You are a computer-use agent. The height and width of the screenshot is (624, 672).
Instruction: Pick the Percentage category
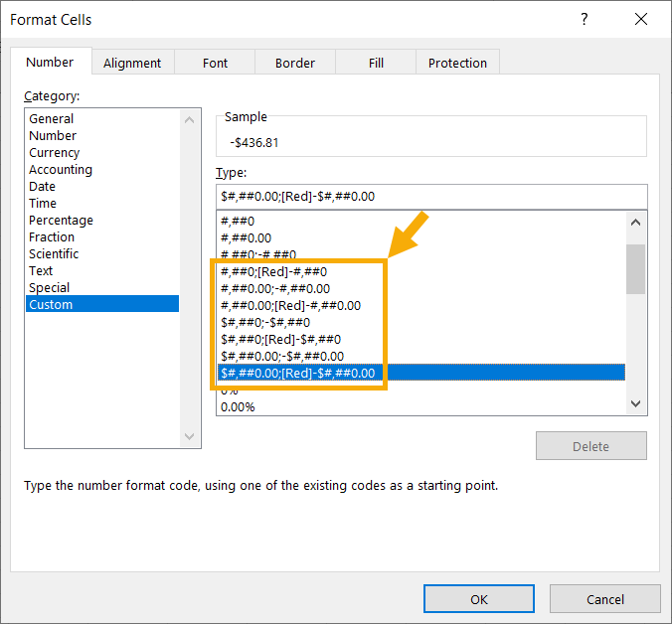61,221
